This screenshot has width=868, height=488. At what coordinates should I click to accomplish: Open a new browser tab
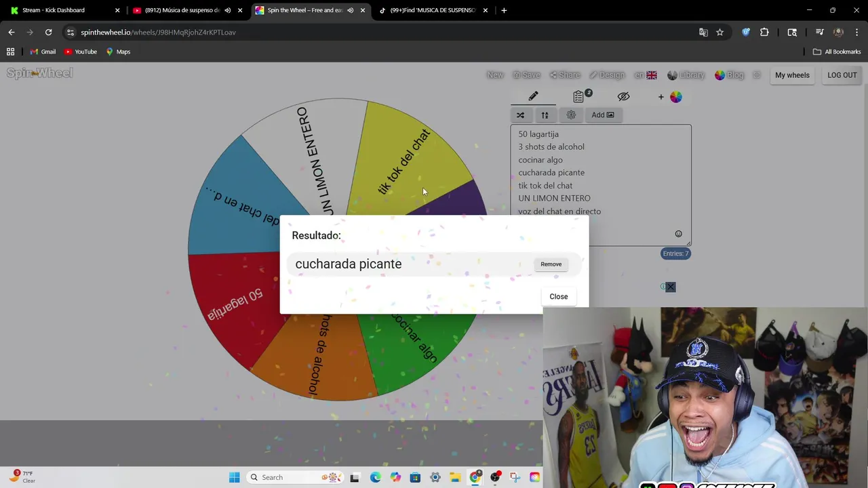[504, 10]
